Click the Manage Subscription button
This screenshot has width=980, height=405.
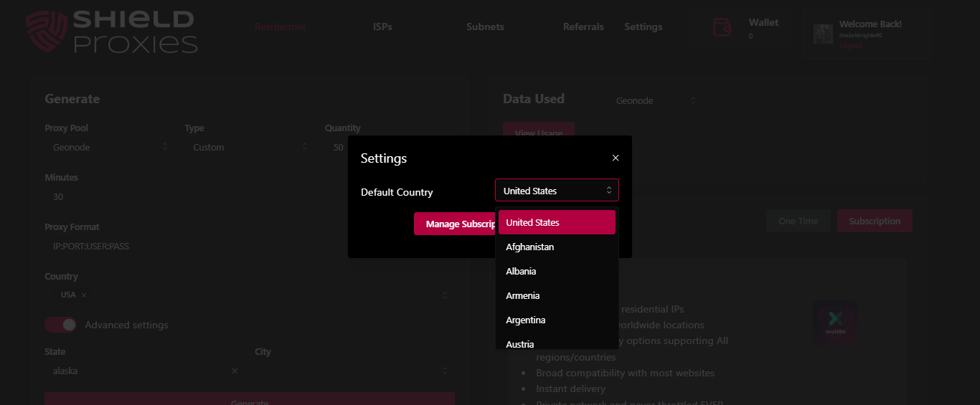(455, 224)
